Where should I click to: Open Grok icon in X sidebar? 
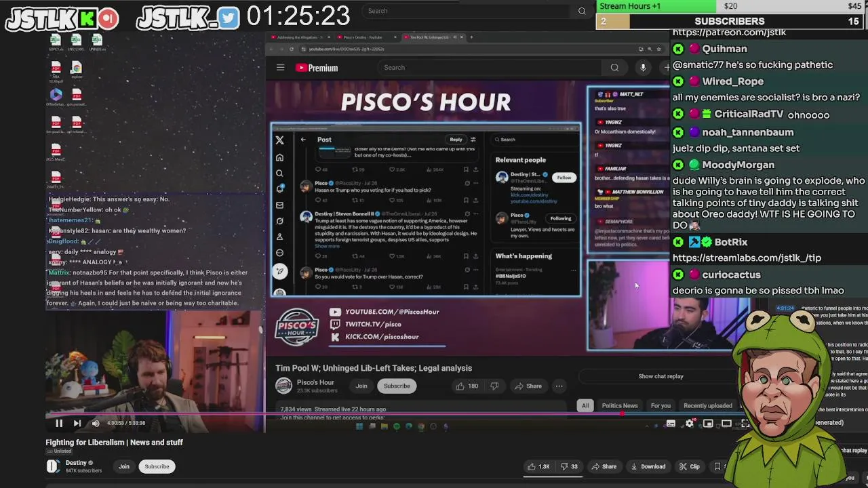pos(279,221)
